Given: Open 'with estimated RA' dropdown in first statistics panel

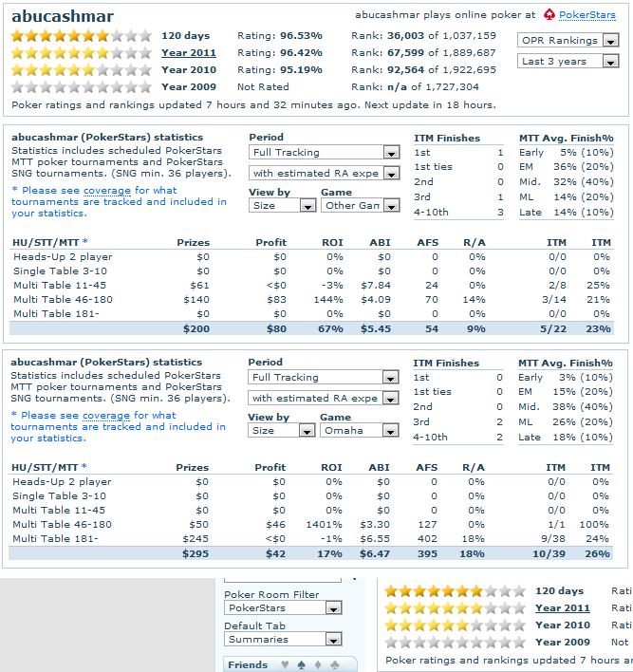Looking at the screenshot, I should tap(324, 173).
